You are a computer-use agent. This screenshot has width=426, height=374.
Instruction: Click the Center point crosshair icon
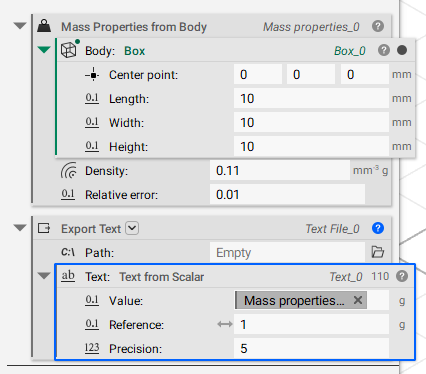pyautogui.click(x=92, y=75)
